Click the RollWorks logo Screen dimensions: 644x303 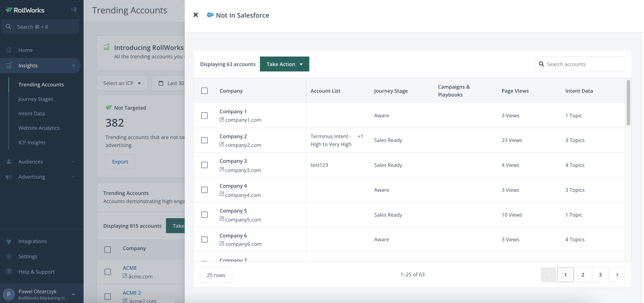point(25,10)
